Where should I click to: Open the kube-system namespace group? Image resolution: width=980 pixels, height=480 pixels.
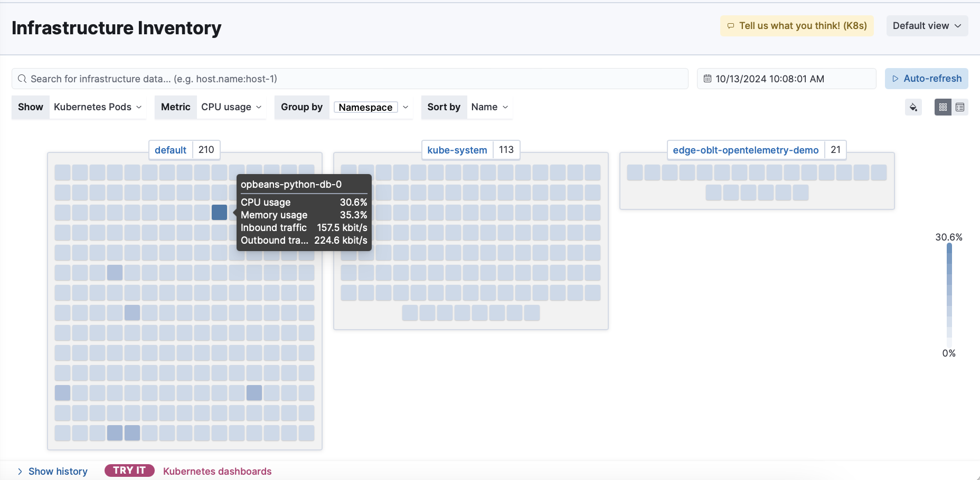457,150
